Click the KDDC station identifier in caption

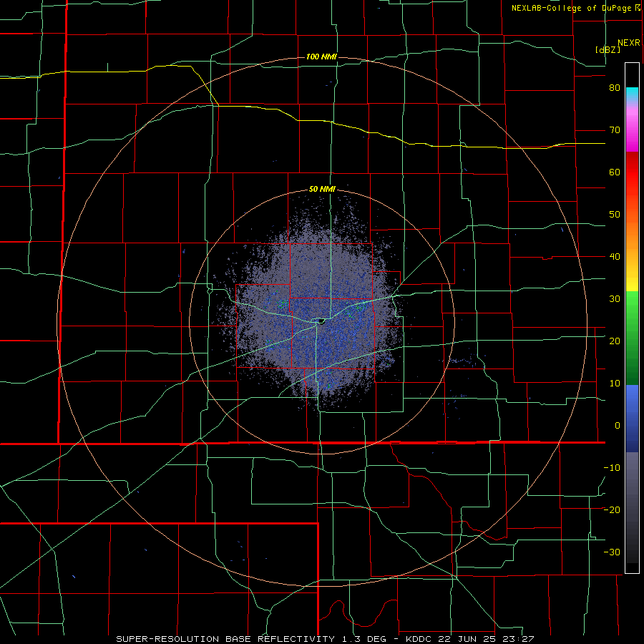coord(419,639)
